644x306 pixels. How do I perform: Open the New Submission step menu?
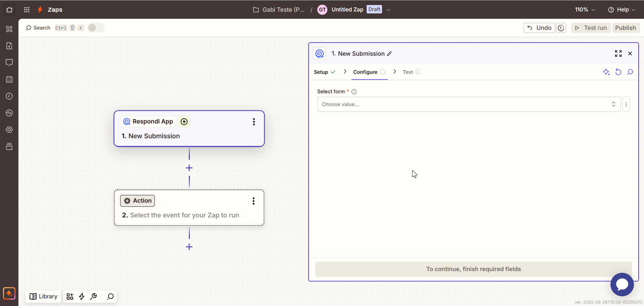pos(254,122)
